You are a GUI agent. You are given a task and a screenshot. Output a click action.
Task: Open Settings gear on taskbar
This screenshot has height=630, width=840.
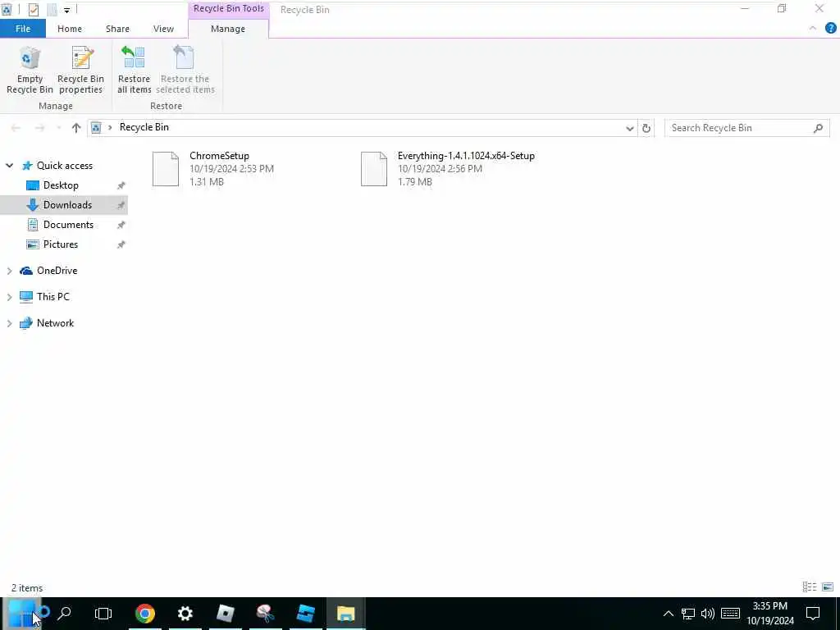tap(185, 614)
